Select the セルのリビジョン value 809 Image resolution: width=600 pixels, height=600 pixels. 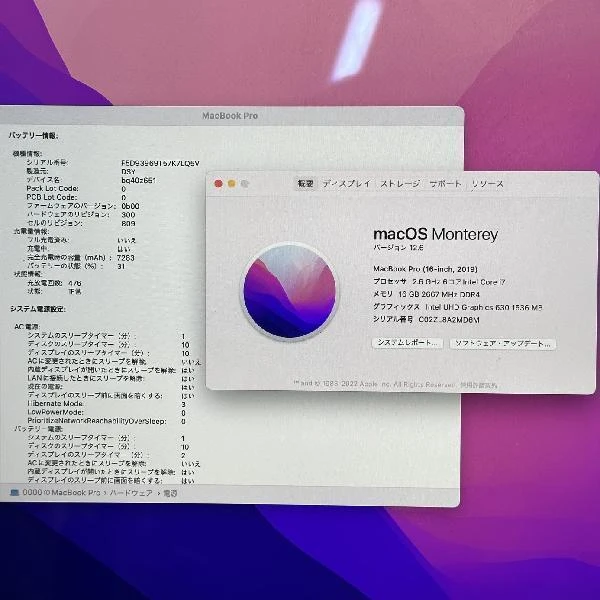pos(128,223)
